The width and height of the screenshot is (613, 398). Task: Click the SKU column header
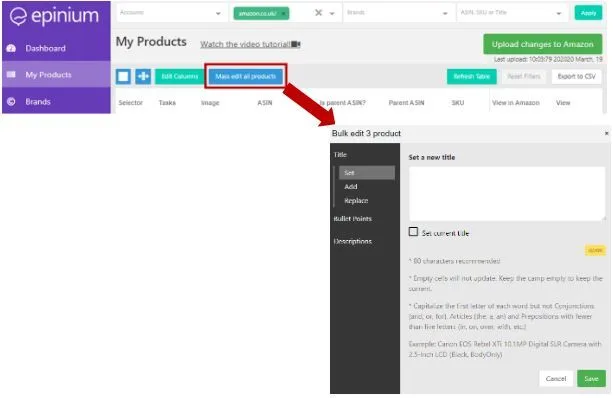tap(458, 103)
